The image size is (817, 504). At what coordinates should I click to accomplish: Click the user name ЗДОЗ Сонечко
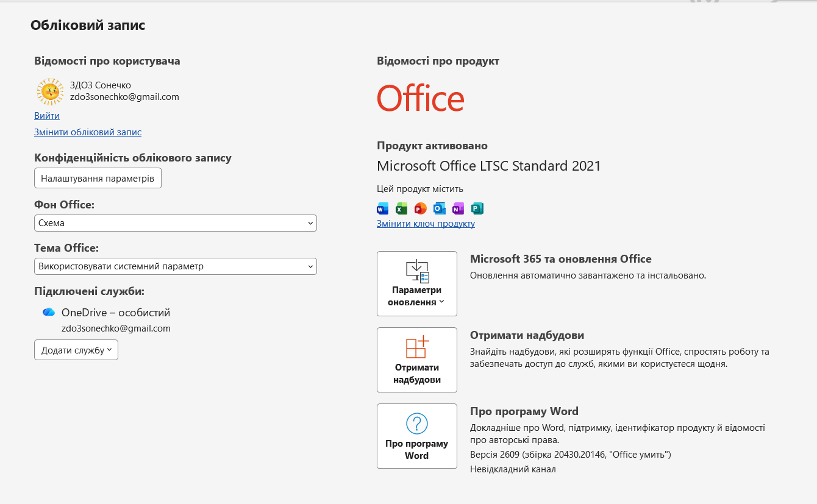tap(101, 85)
